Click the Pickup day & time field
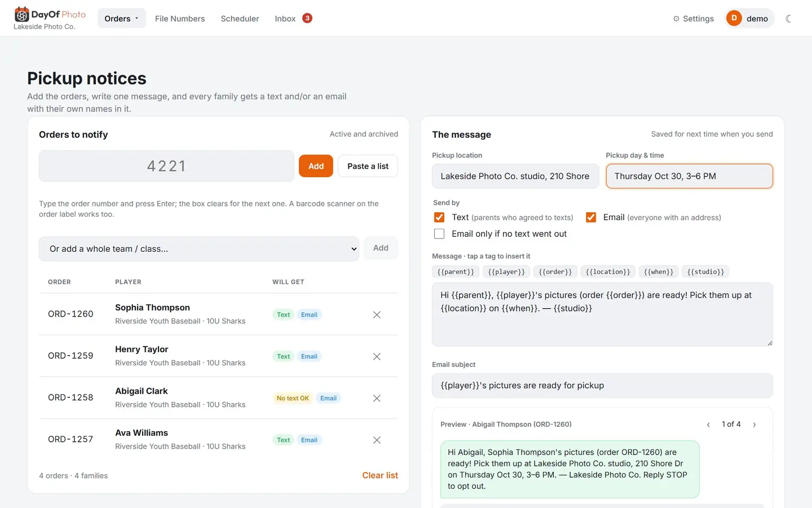This screenshot has height=508, width=812. point(689,176)
